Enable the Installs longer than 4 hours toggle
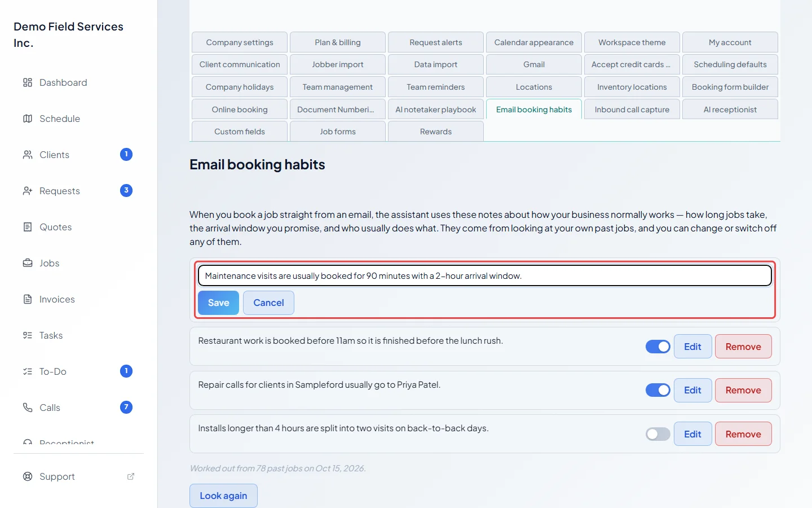Viewport: 812px width, 508px height. tap(658, 434)
